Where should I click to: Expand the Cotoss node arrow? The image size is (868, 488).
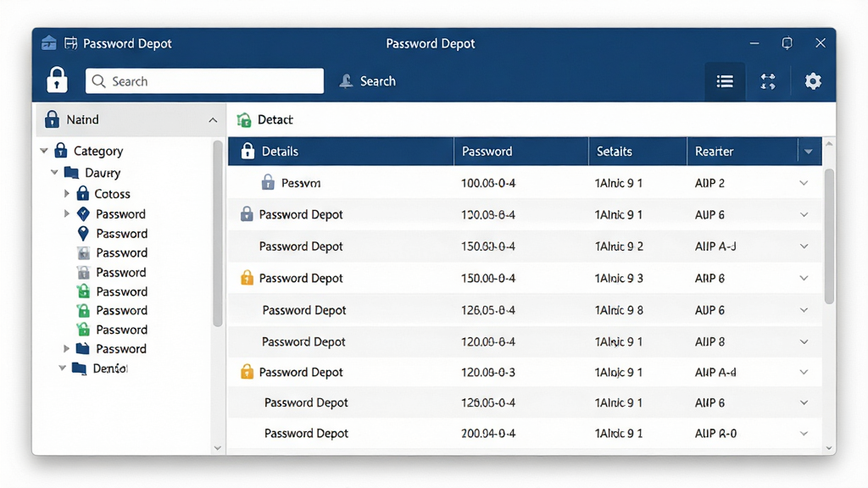pyautogui.click(x=66, y=194)
